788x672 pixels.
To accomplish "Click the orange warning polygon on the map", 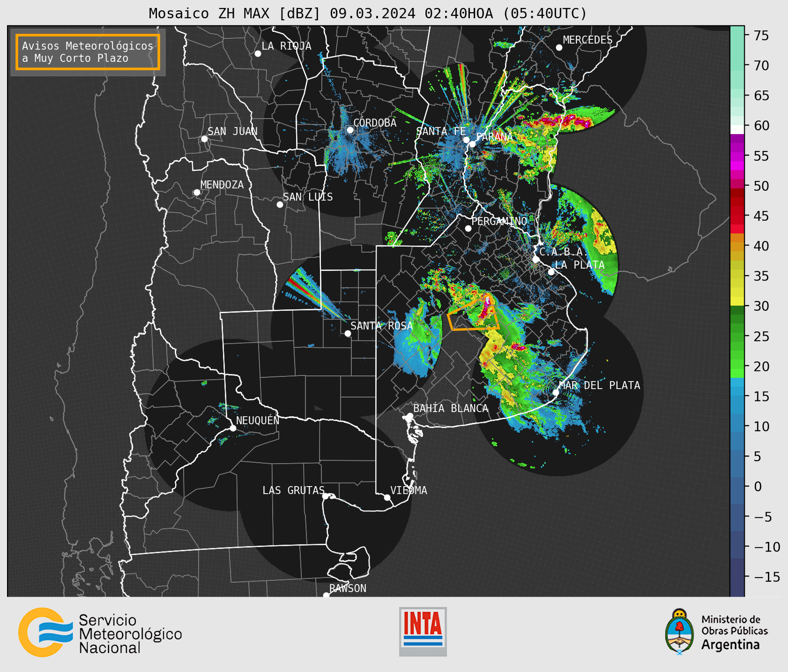I will (474, 313).
